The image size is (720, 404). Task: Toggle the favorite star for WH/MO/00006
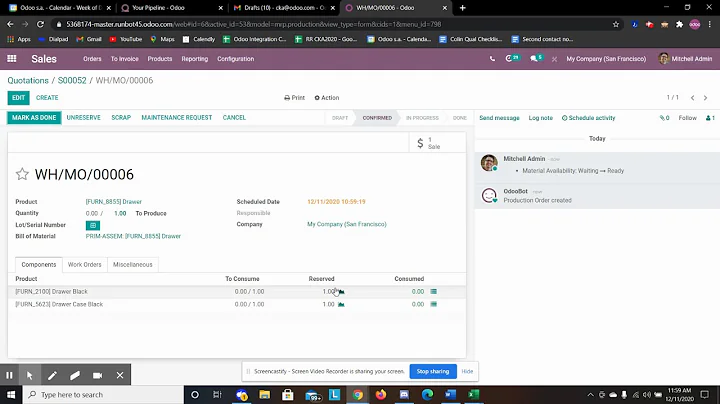click(22, 174)
